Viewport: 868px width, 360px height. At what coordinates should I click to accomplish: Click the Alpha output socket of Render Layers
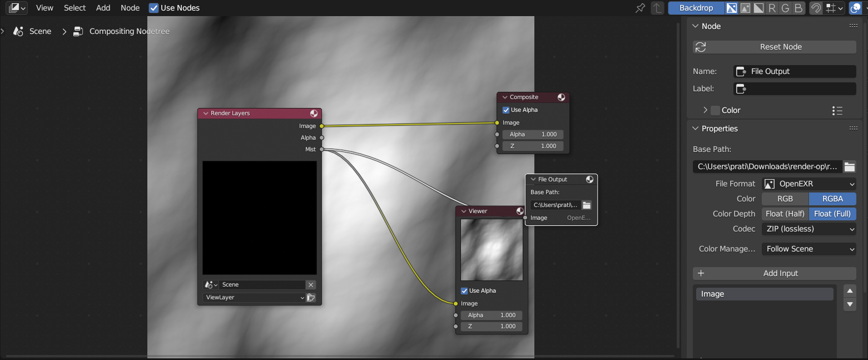point(321,137)
